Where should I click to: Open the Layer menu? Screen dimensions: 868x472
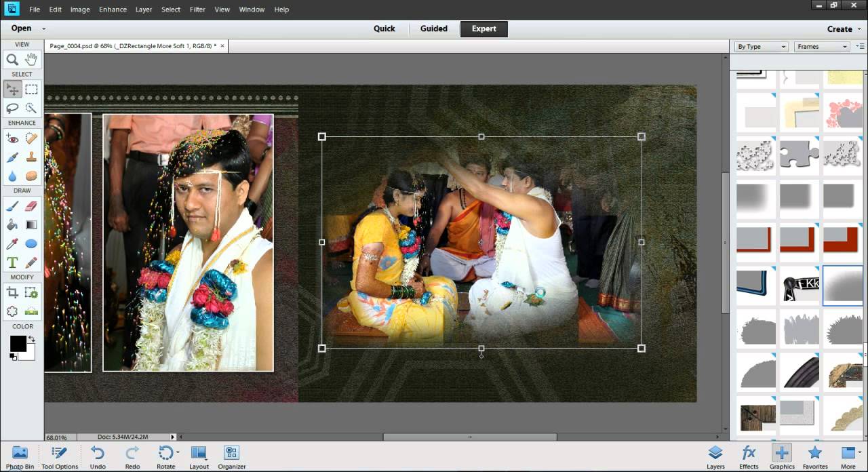click(x=144, y=9)
